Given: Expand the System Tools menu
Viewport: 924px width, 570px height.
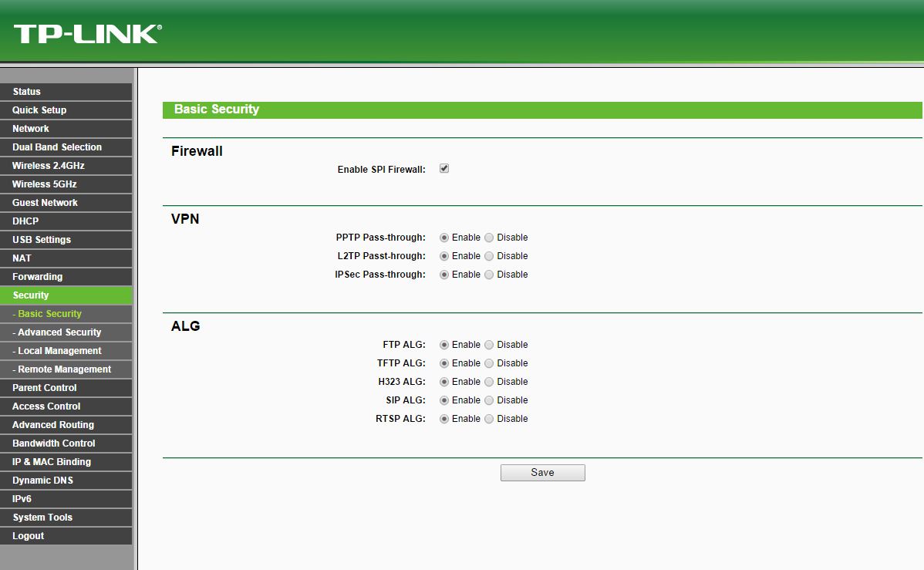Looking at the screenshot, I should [42, 518].
